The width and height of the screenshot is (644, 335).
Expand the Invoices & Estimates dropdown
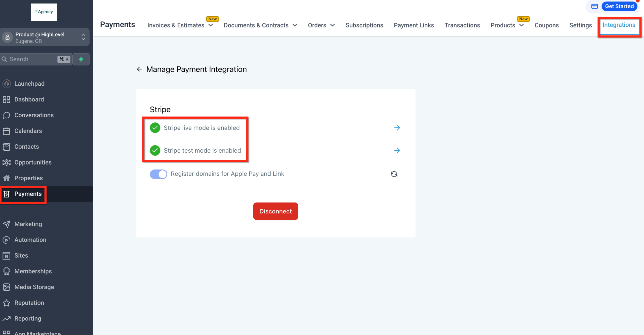[211, 25]
